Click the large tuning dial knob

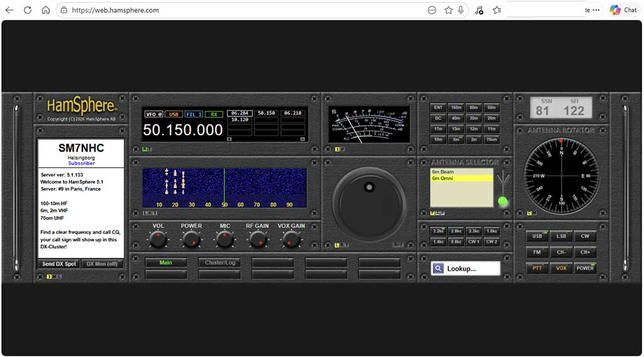coord(369,203)
